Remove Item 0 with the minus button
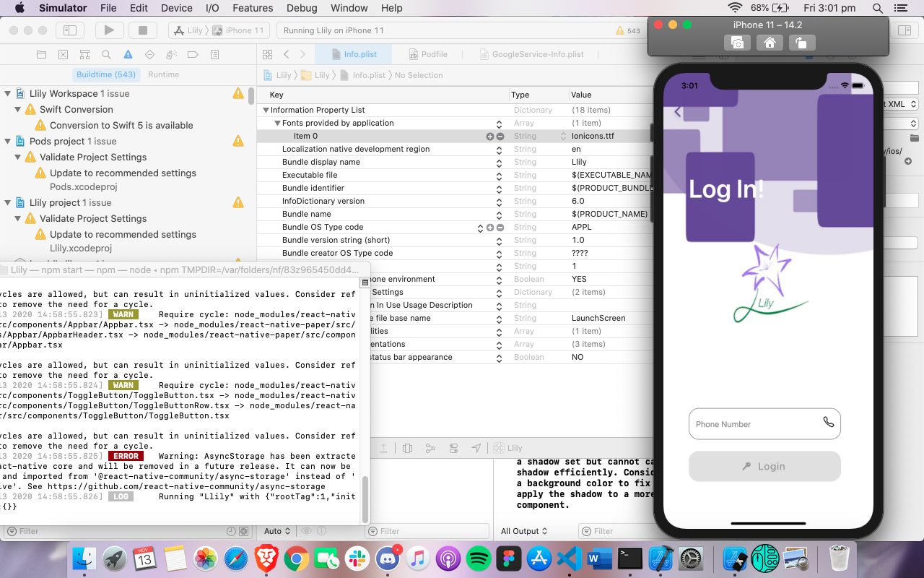This screenshot has width=924, height=578. coord(500,136)
